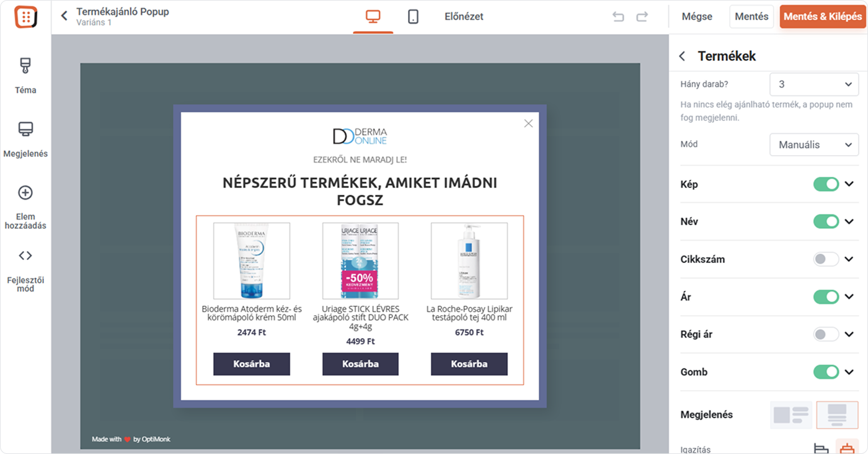This screenshot has width=868, height=454.
Task: Open Fejlesztői mód code view
Action: pyautogui.click(x=25, y=270)
